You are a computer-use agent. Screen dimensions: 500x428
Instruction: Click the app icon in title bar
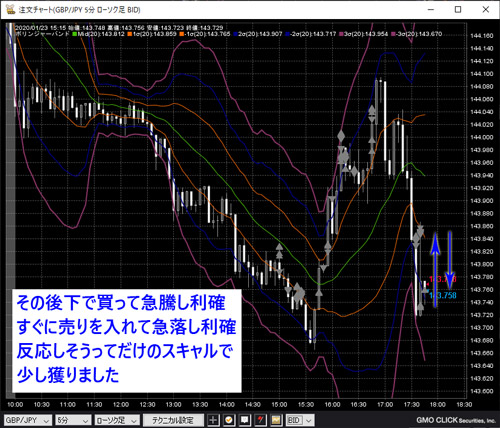coord(10,9)
